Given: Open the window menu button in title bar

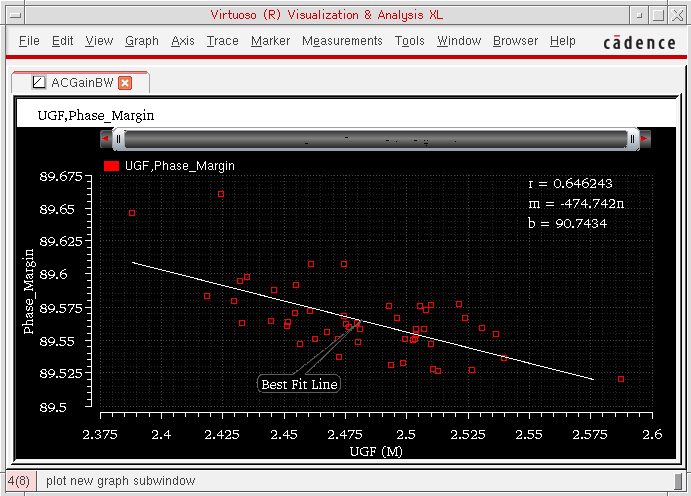Looking at the screenshot, I should pos(16,15).
